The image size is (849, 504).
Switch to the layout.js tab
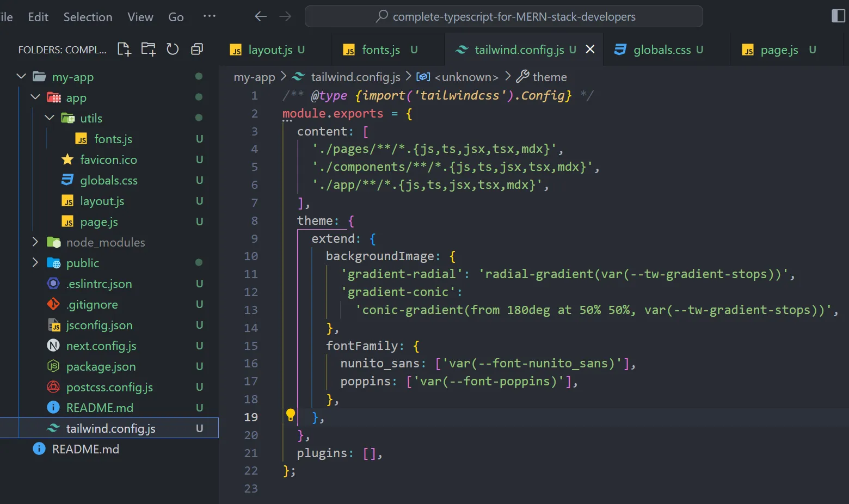270,50
